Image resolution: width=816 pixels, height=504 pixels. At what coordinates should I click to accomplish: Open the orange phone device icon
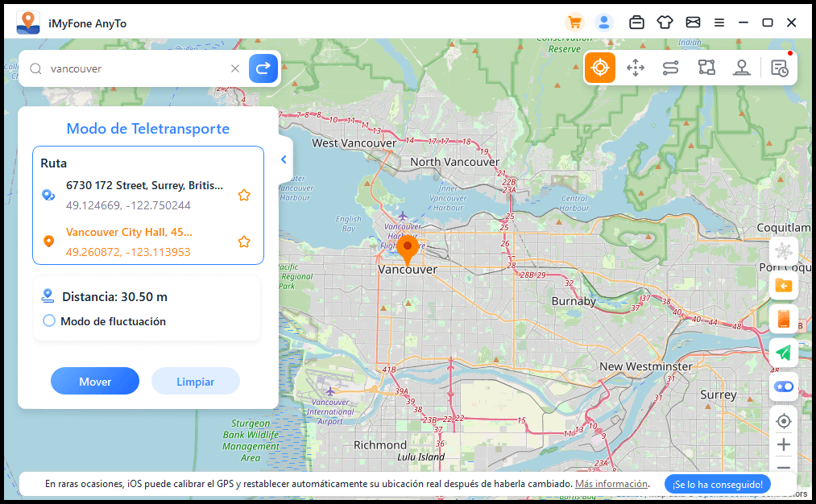pyautogui.click(x=783, y=319)
